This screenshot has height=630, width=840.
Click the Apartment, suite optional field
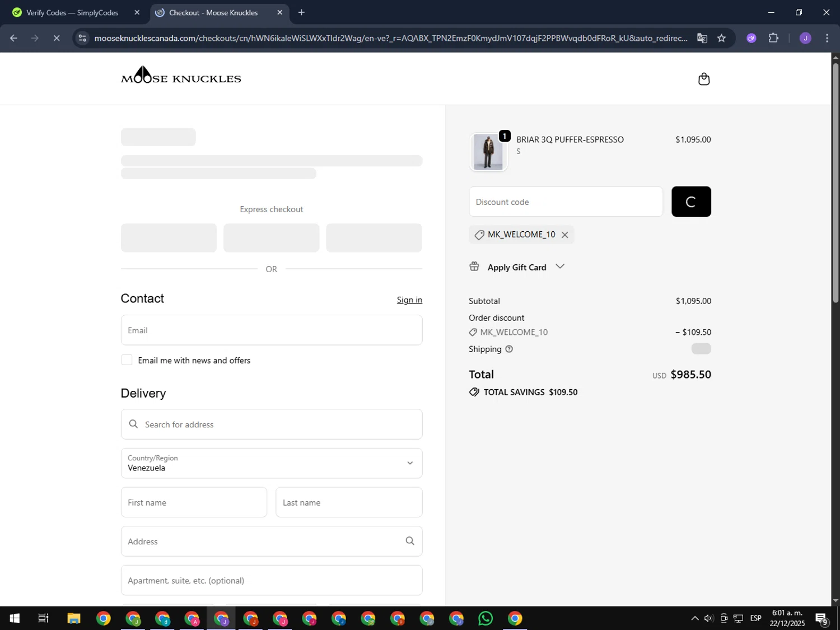coord(272,580)
